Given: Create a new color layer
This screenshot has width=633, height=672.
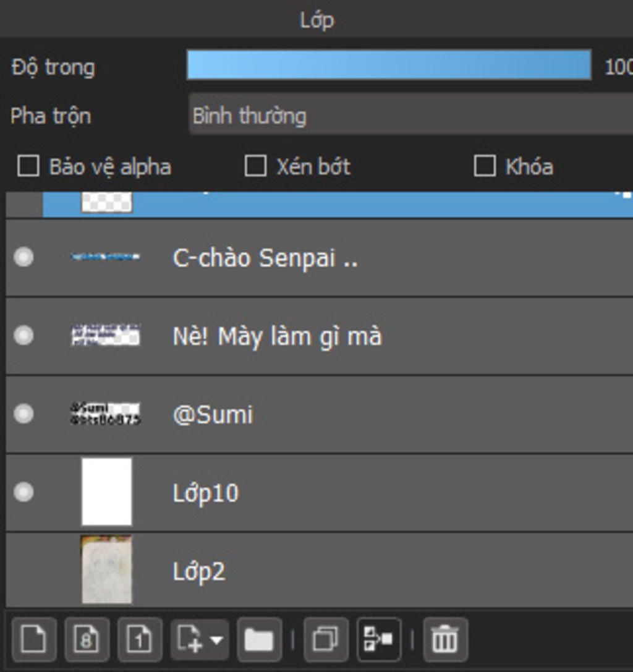Looking at the screenshot, I should pyautogui.click(x=34, y=639).
